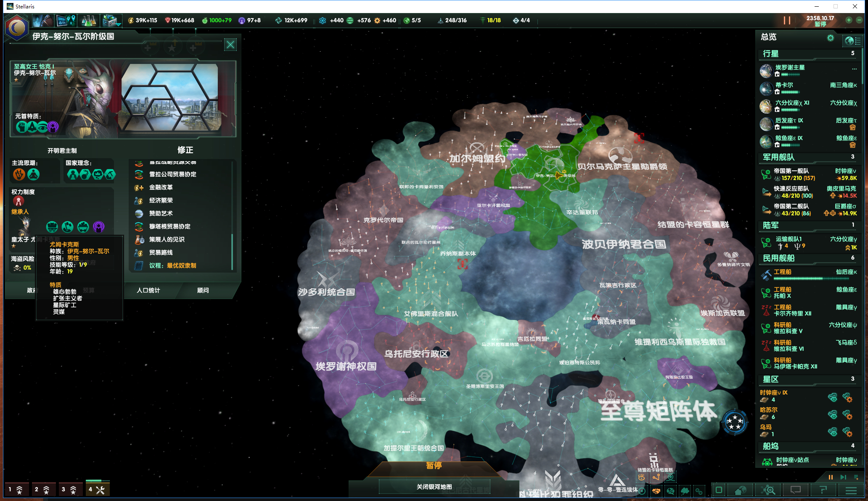Open the technology research flasks icon
This screenshot has height=501, width=868.
pos(88,20)
